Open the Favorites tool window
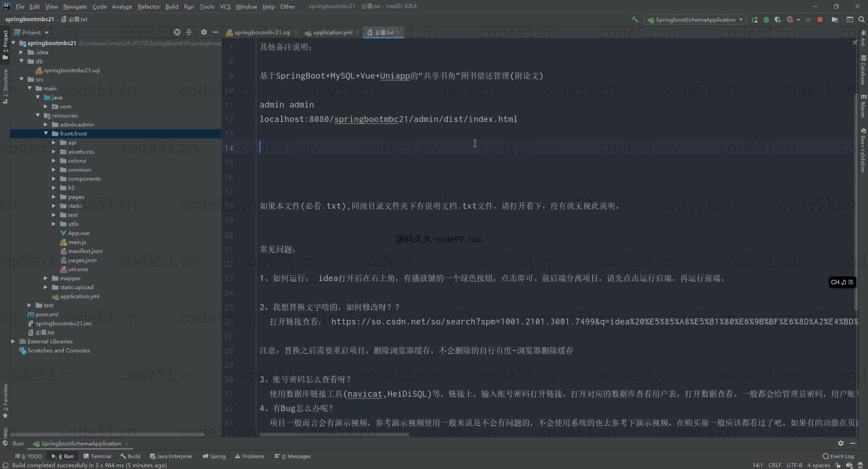Viewport: 868px width, 469px height. pos(5,402)
